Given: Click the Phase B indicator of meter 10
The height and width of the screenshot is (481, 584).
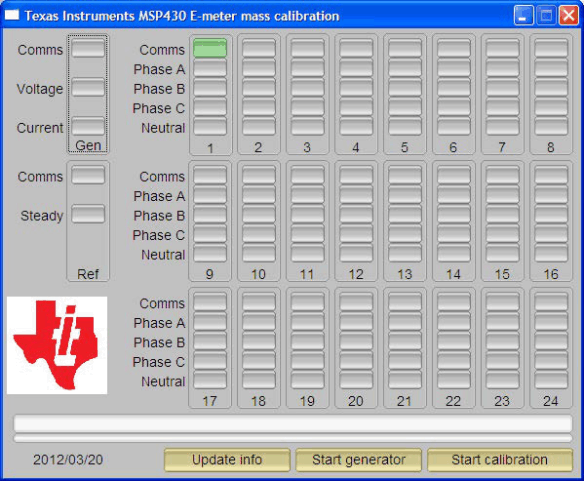Looking at the screenshot, I should pyautogui.click(x=259, y=214).
